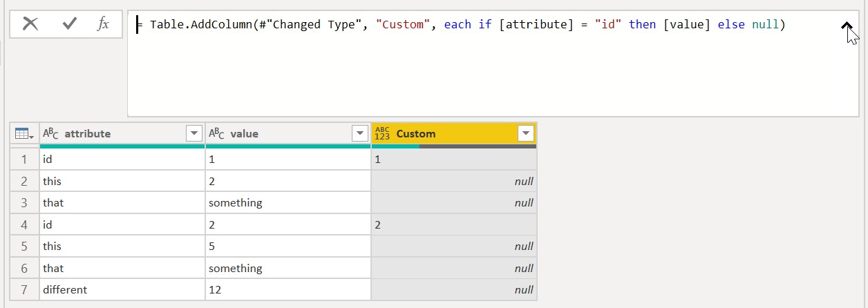Click value cell '5' in row 5
The image size is (868, 308).
pyautogui.click(x=288, y=247)
